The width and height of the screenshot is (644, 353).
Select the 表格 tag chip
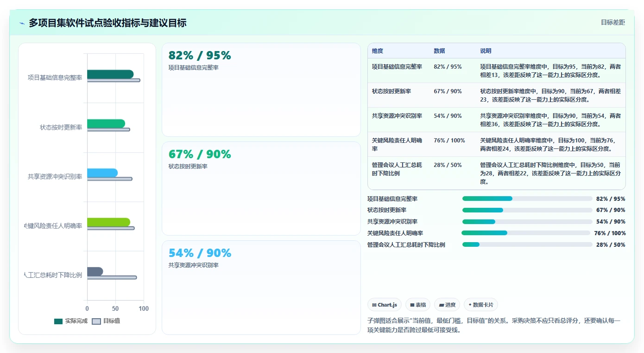(418, 305)
